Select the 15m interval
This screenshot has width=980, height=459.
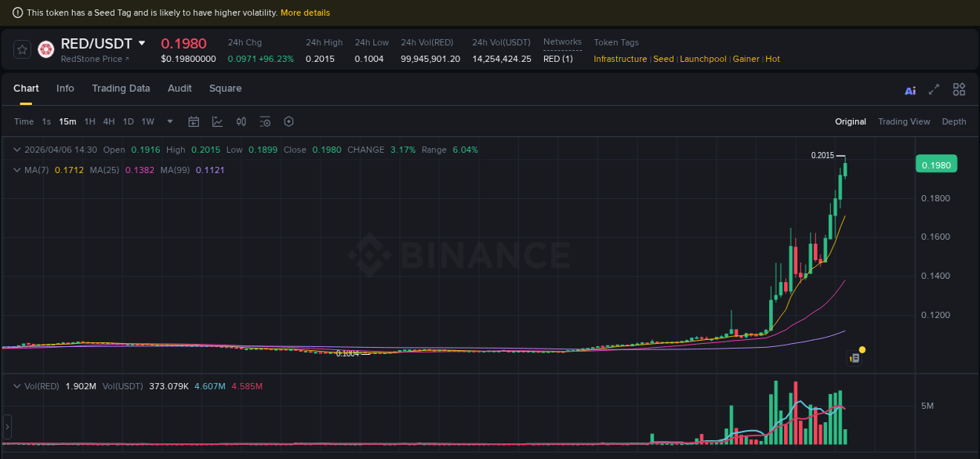67,121
